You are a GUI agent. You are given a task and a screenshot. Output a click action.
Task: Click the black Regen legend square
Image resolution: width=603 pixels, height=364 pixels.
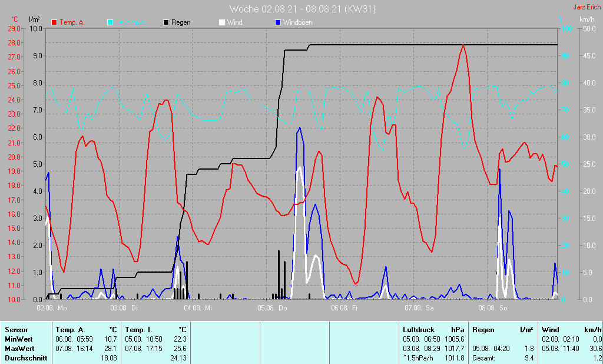point(166,22)
